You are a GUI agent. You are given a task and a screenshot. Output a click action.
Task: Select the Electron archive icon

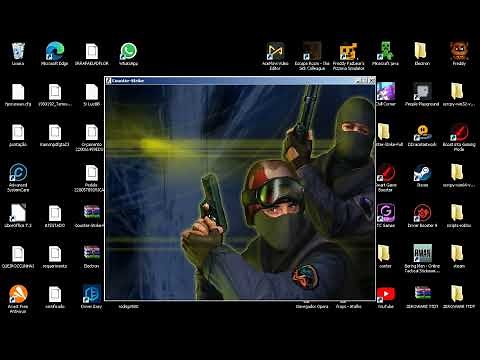pyautogui.click(x=92, y=253)
